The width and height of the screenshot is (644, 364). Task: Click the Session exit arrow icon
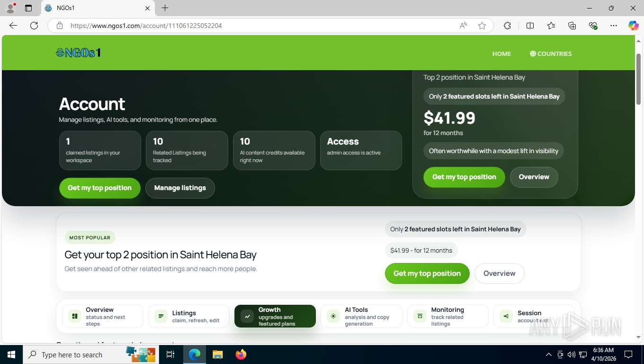(x=506, y=316)
